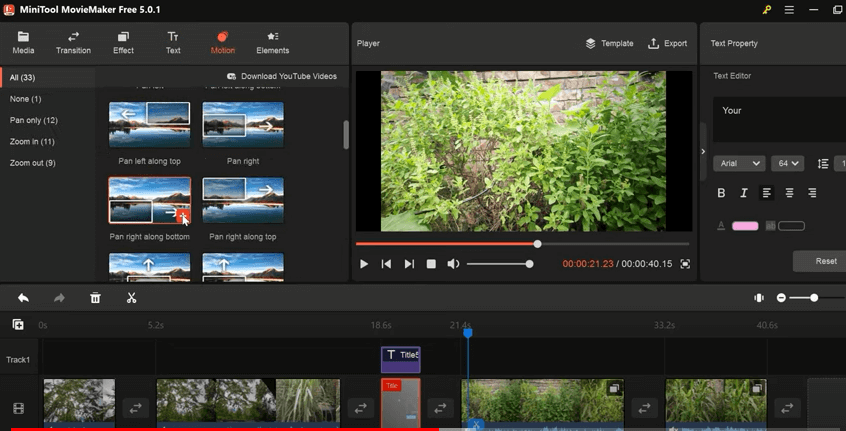
Task: Click the motion list scrollbar
Action: click(346, 134)
